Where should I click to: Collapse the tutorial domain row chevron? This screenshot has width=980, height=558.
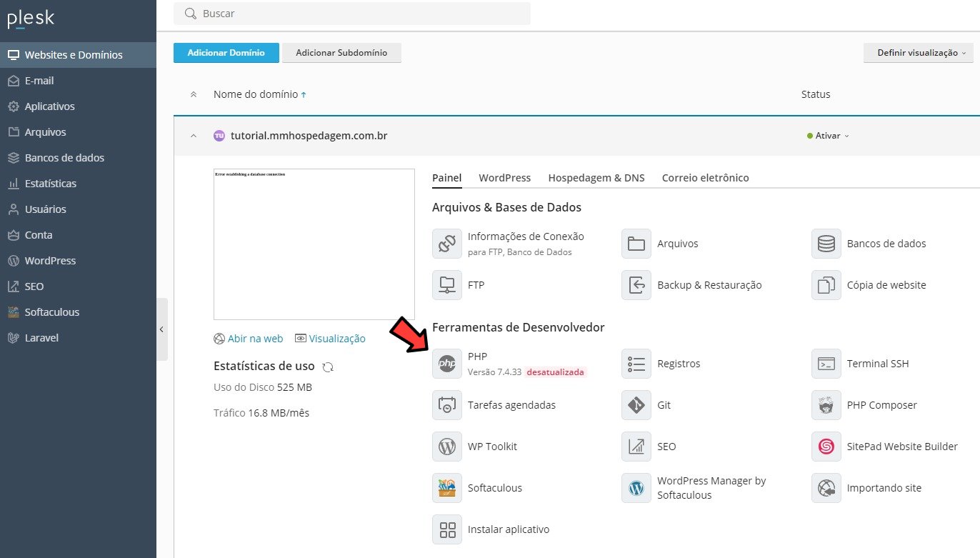click(193, 136)
